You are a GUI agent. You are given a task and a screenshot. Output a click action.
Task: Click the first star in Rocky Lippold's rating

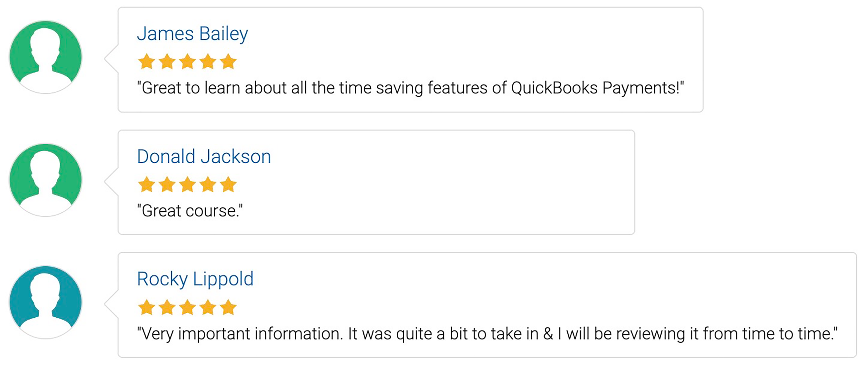pos(147,307)
